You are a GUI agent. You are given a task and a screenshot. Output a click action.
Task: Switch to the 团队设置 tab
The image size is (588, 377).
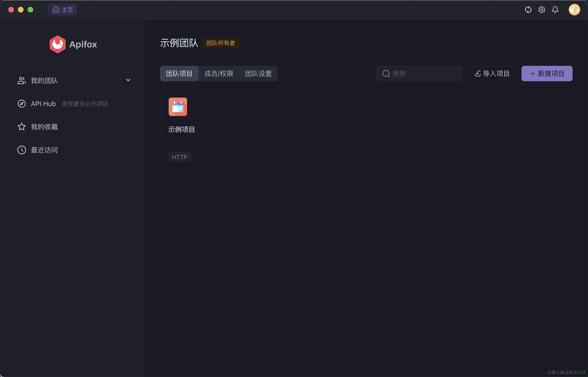coord(258,74)
